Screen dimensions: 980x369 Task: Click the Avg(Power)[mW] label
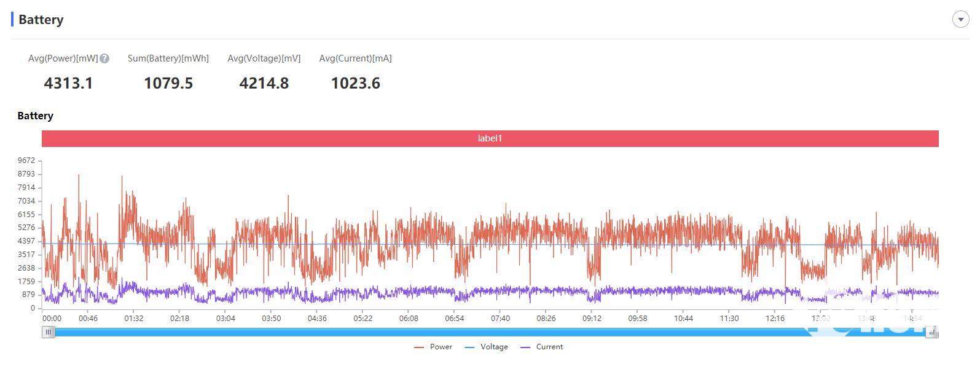63,58
